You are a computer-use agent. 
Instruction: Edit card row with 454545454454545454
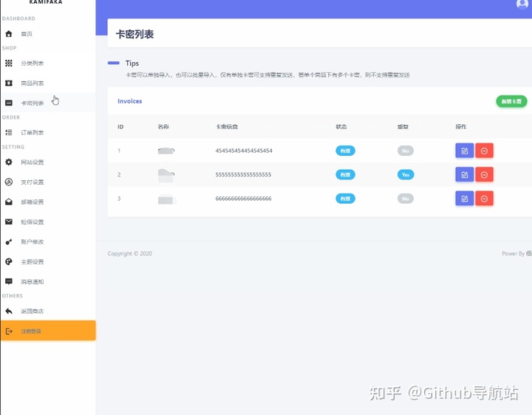[x=465, y=151]
